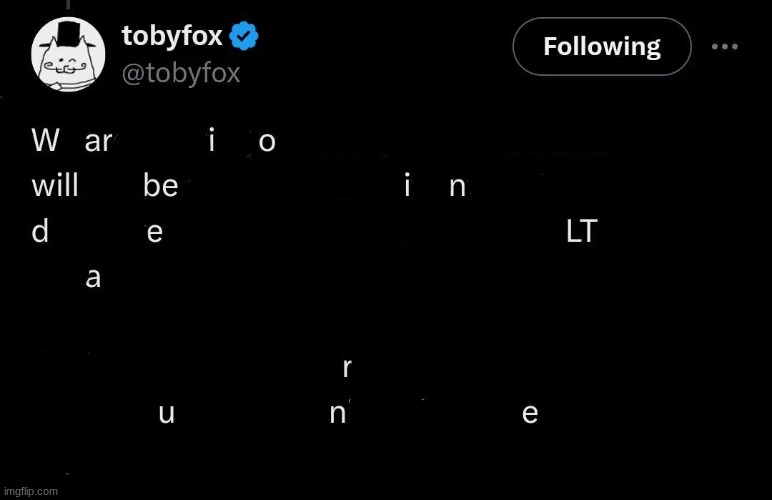Click the blue verified checkmark badge

tap(244, 38)
